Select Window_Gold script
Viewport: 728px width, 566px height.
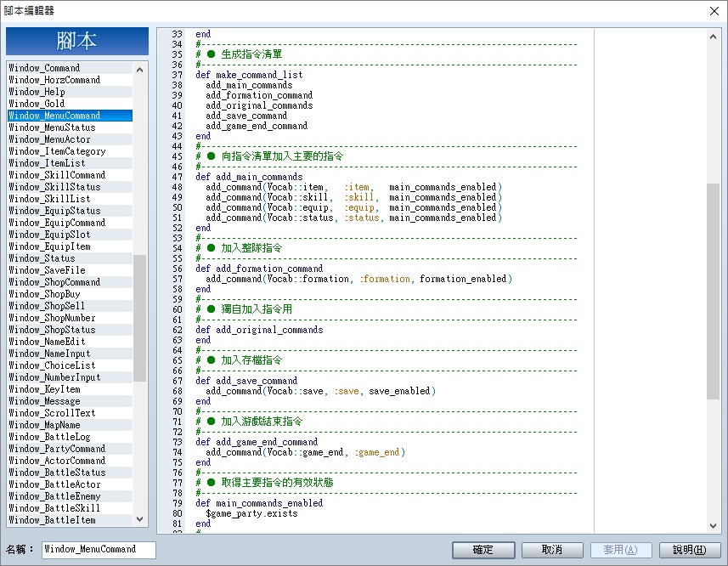71,104
